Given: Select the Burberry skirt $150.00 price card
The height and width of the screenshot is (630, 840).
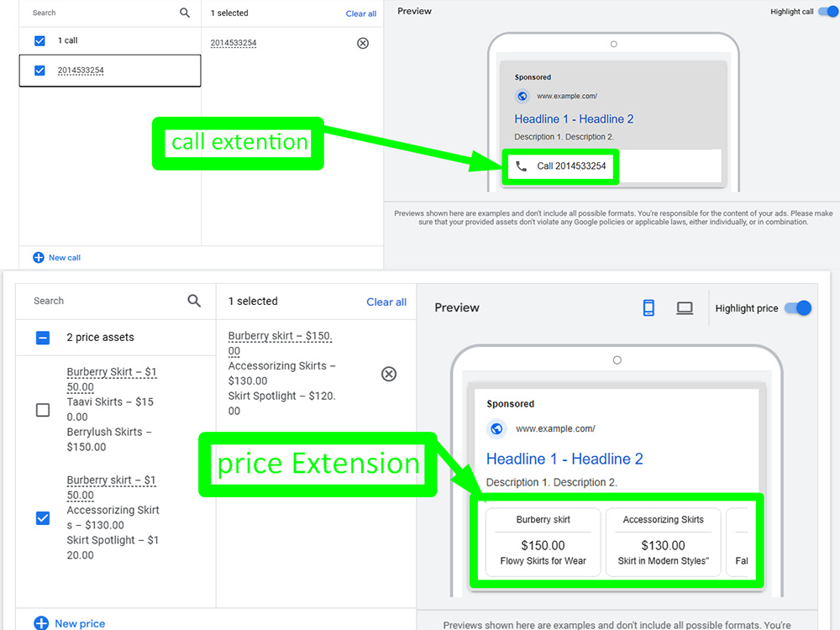Looking at the screenshot, I should tap(543, 540).
